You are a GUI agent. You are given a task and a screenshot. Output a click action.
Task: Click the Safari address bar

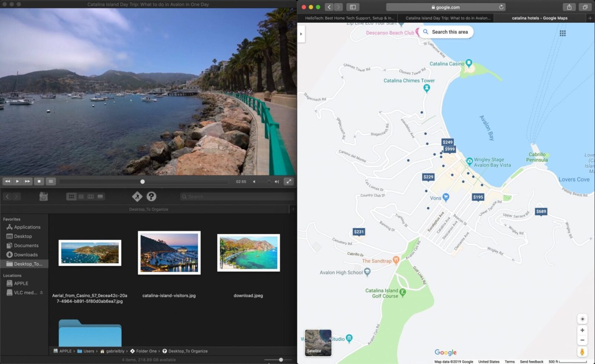click(x=446, y=7)
